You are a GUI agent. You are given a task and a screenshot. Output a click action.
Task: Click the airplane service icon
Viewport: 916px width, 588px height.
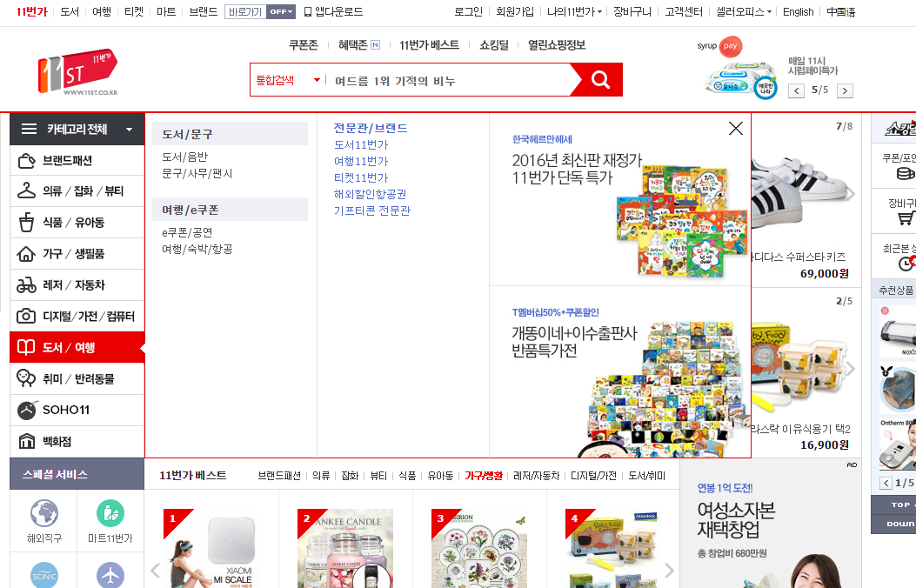click(x=110, y=576)
